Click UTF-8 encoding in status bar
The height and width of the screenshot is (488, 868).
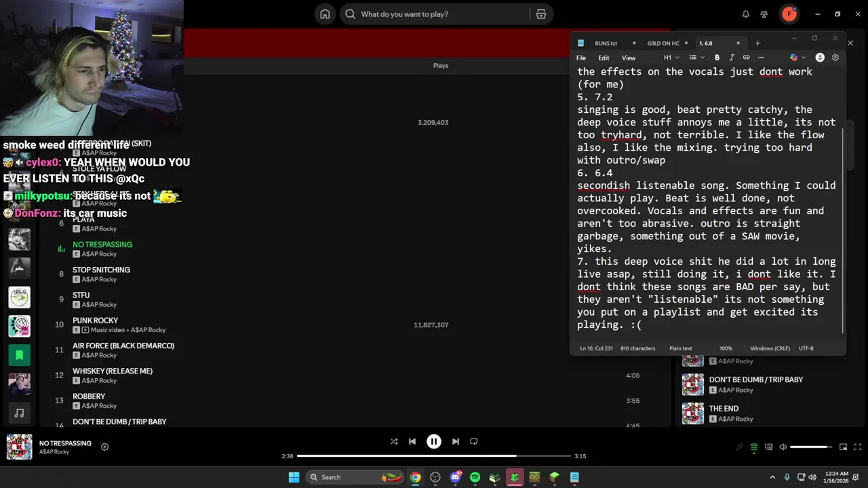pos(806,348)
